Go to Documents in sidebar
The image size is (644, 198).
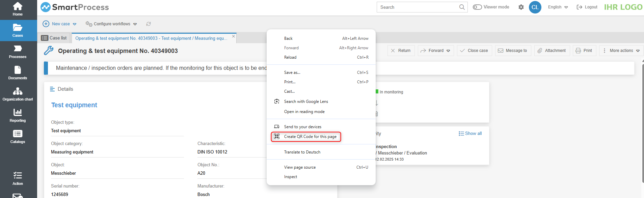[18, 73]
